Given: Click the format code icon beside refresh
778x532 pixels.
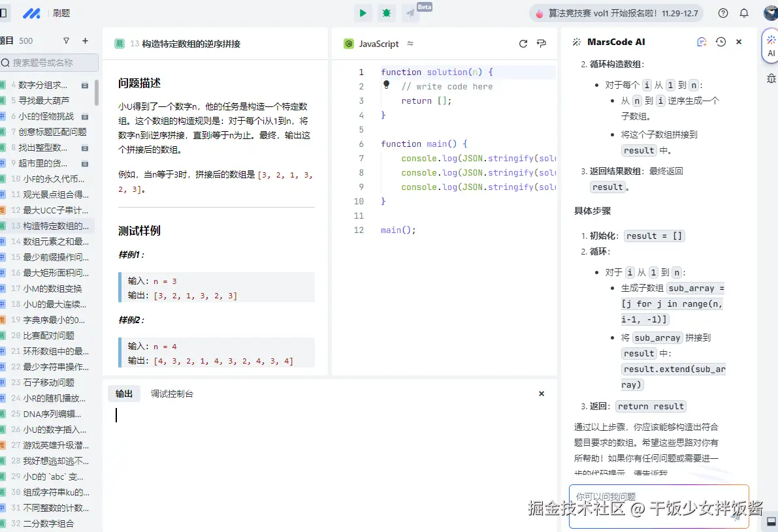Looking at the screenshot, I should coord(542,44).
